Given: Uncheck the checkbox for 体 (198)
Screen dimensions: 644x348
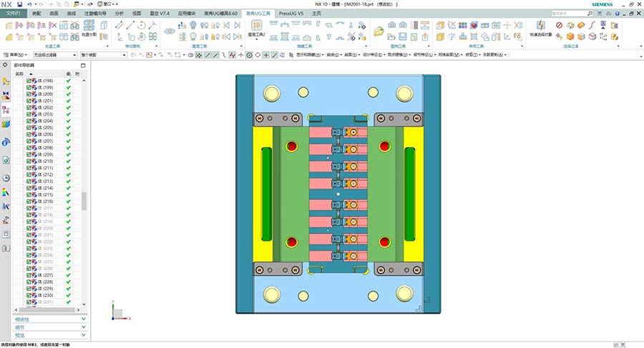Looking at the screenshot, I should point(29,81).
